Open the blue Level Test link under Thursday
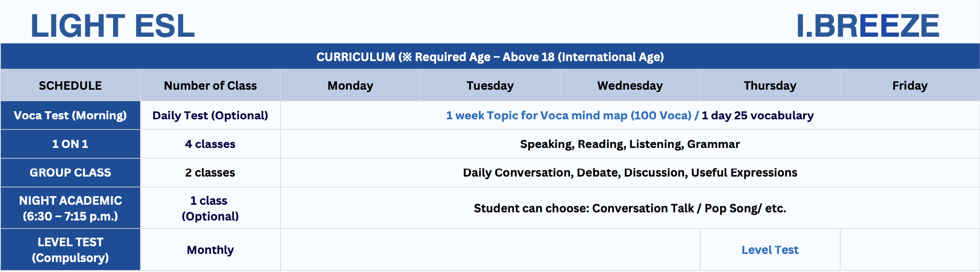 770,250
